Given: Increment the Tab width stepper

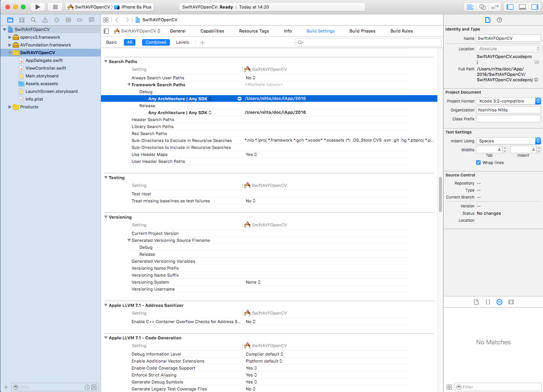Looking at the screenshot, I should tap(505, 148).
